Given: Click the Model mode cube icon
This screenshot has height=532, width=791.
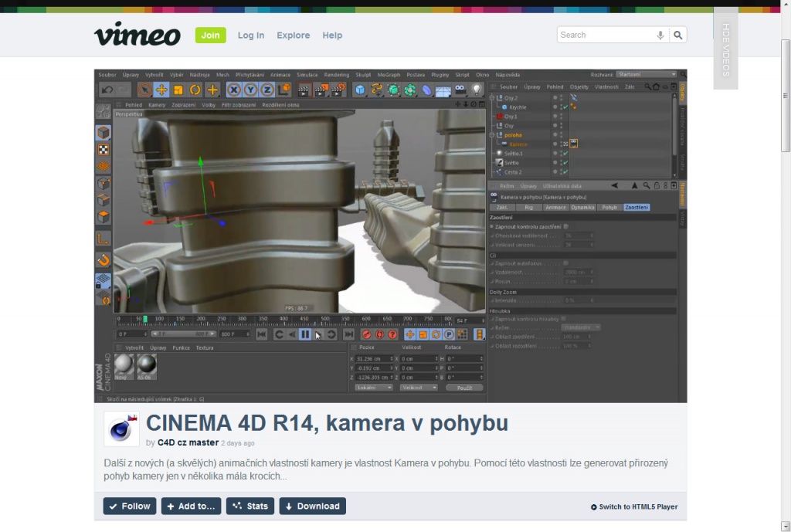Looking at the screenshot, I should [x=104, y=133].
